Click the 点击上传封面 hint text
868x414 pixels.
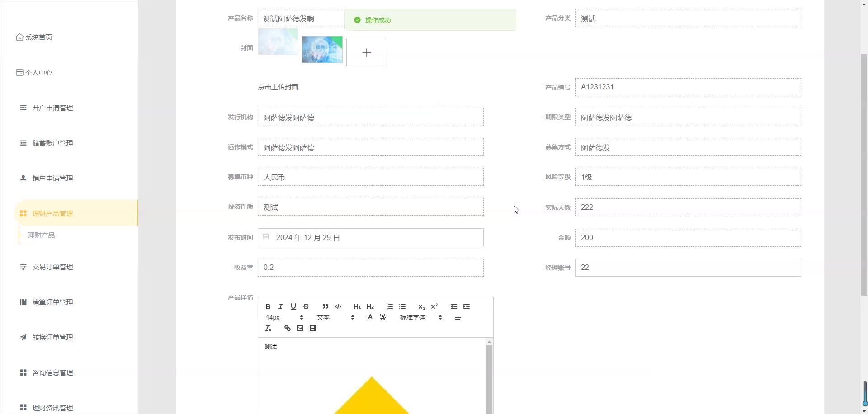tap(278, 87)
